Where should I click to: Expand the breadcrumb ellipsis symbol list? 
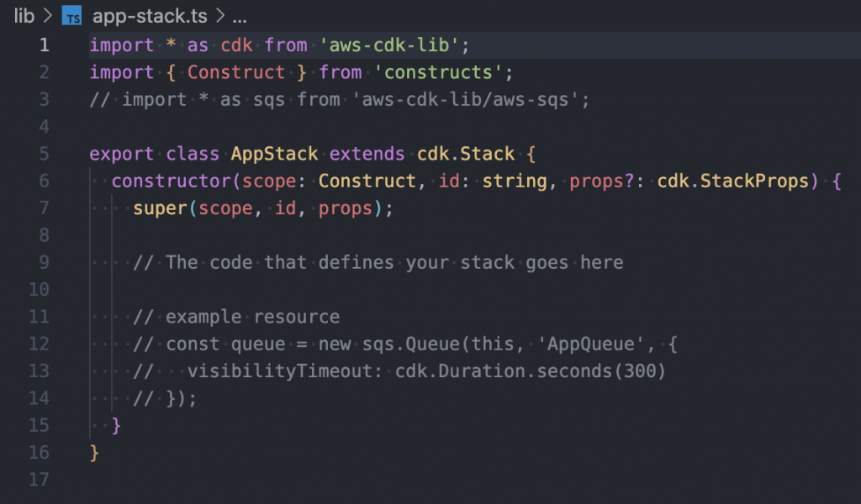click(x=240, y=17)
